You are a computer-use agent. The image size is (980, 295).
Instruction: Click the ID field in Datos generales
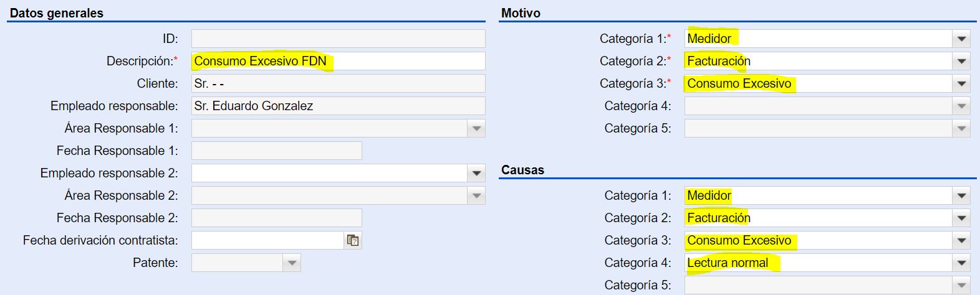338,39
